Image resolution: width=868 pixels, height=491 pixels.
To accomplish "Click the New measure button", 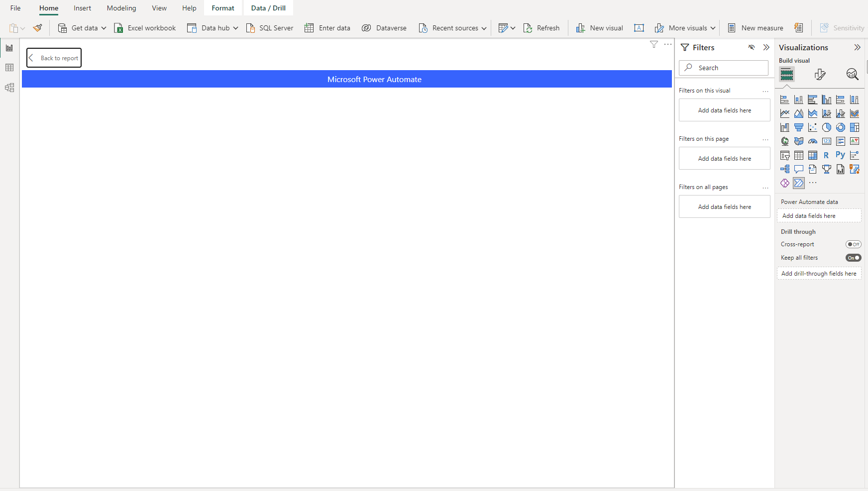I will (756, 28).
